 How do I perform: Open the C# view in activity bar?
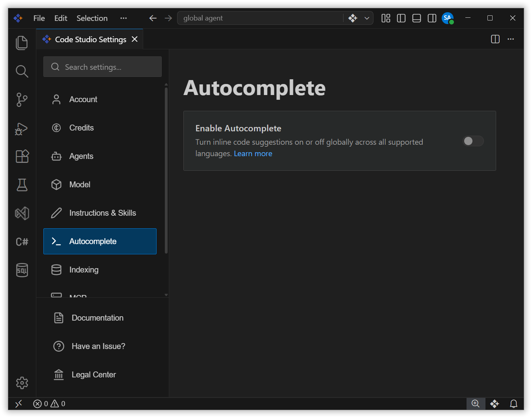[x=22, y=242]
